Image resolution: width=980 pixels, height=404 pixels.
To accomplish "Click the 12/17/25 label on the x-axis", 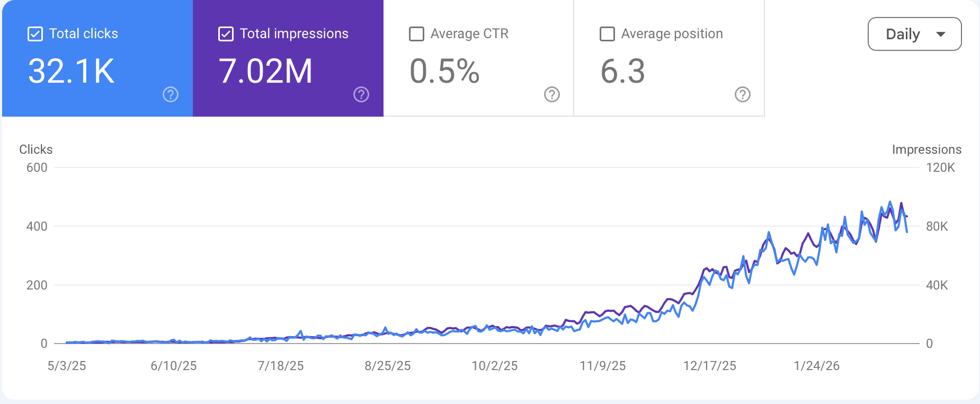I will pos(711,365).
